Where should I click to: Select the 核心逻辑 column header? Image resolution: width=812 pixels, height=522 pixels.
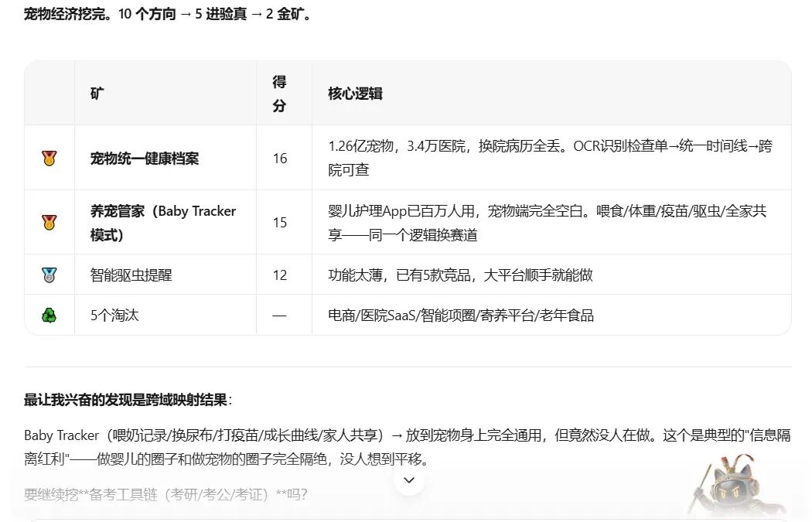(x=551, y=94)
